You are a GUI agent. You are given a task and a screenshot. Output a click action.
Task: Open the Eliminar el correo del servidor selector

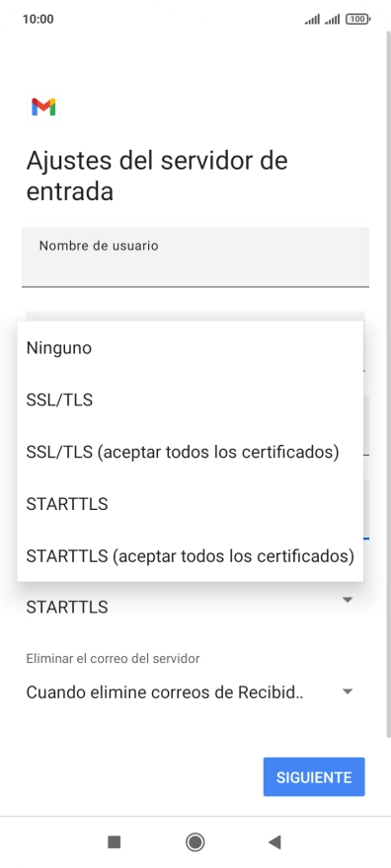[190, 692]
